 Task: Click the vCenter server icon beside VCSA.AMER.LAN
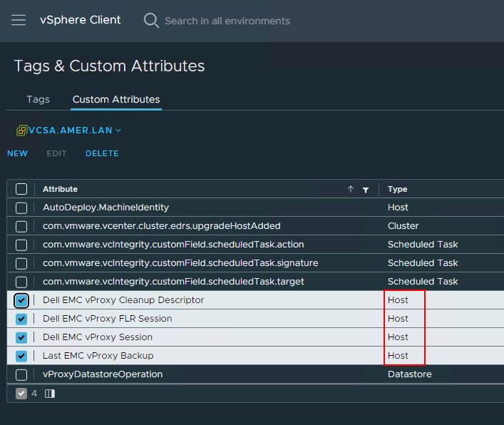(x=22, y=130)
